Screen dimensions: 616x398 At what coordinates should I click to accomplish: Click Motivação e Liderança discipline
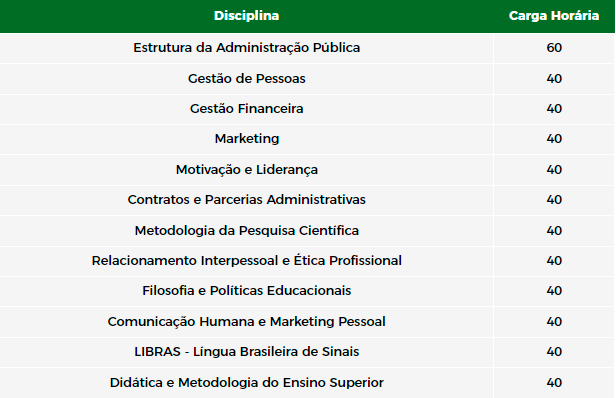point(246,170)
